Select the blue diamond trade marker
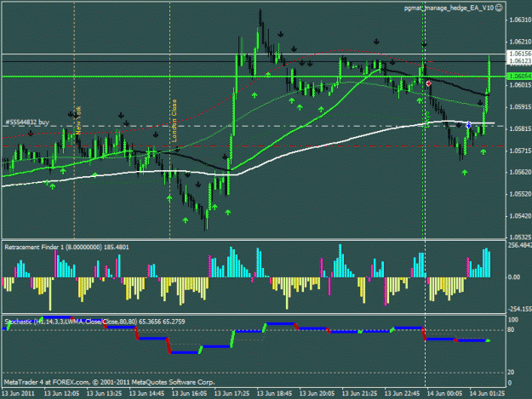 coord(468,125)
